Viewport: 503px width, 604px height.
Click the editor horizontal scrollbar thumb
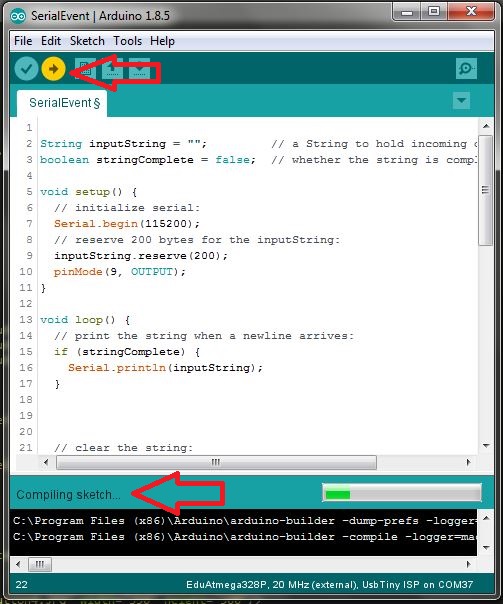click(x=216, y=462)
